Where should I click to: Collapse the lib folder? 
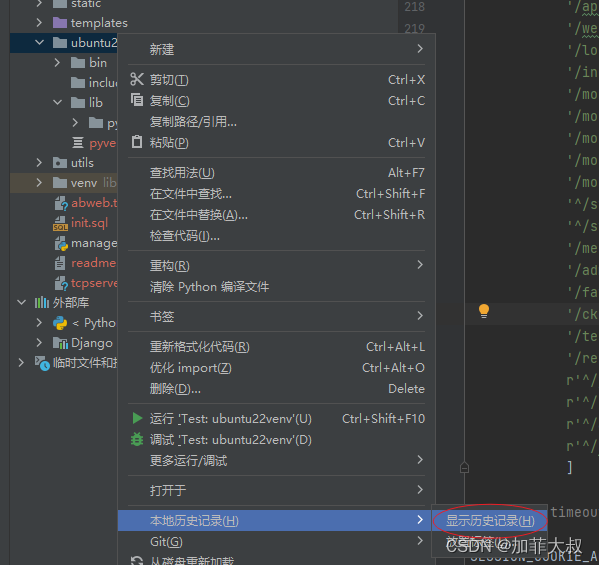(57, 102)
